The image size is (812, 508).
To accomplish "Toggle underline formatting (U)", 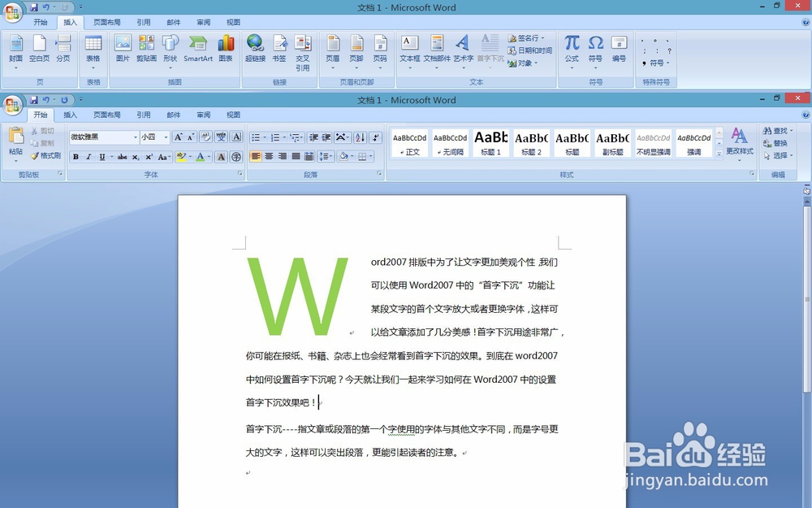I will click(102, 157).
